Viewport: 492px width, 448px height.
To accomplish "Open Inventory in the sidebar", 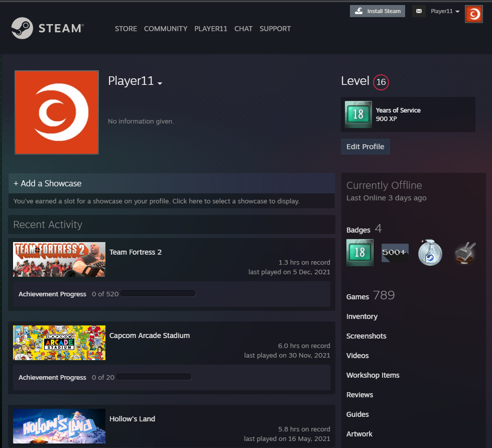I will point(362,316).
